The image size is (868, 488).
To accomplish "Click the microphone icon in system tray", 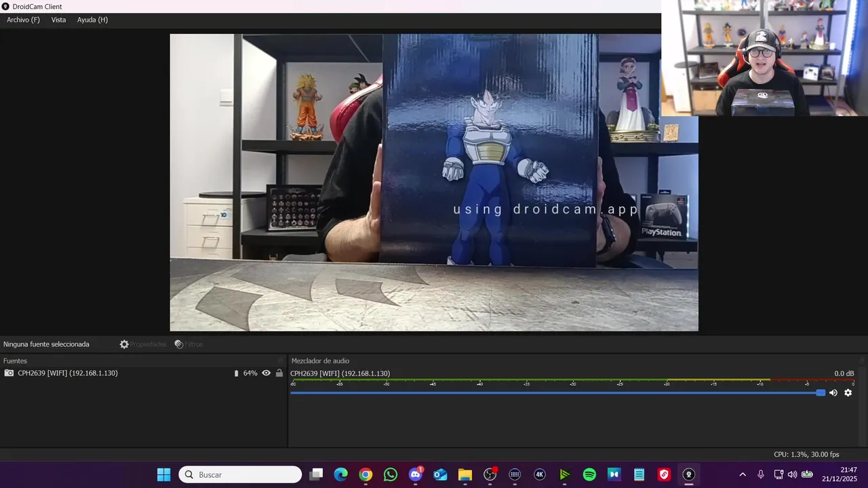I will point(761,474).
